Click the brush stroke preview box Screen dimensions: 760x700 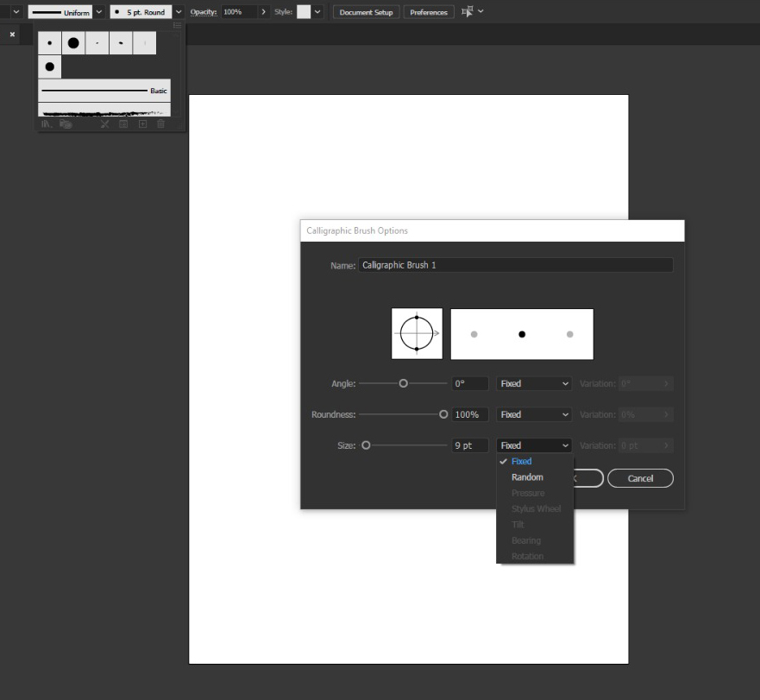[522, 334]
